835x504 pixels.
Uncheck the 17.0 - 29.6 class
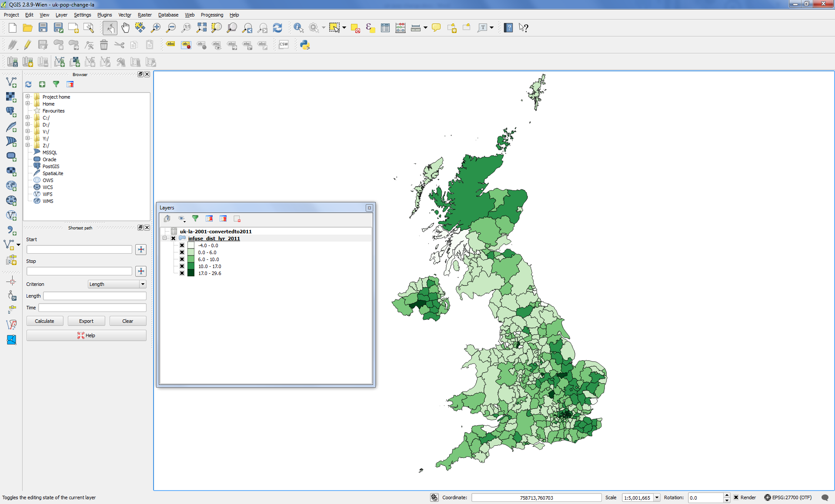(x=182, y=273)
